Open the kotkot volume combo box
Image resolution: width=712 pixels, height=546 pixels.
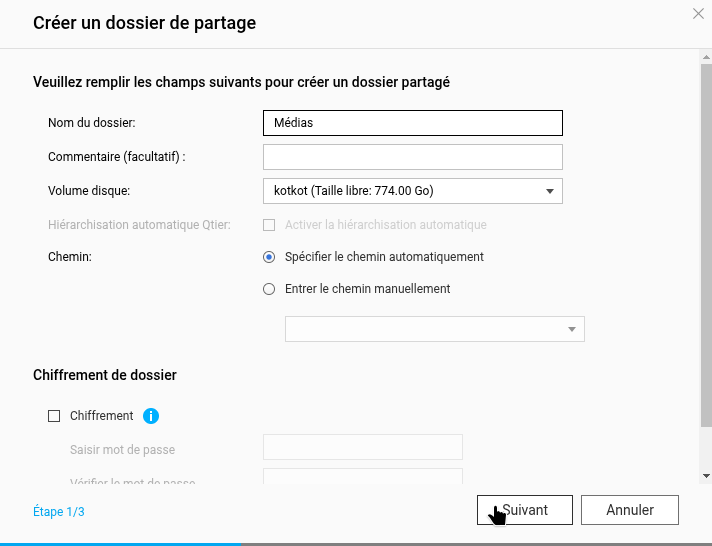click(x=413, y=191)
